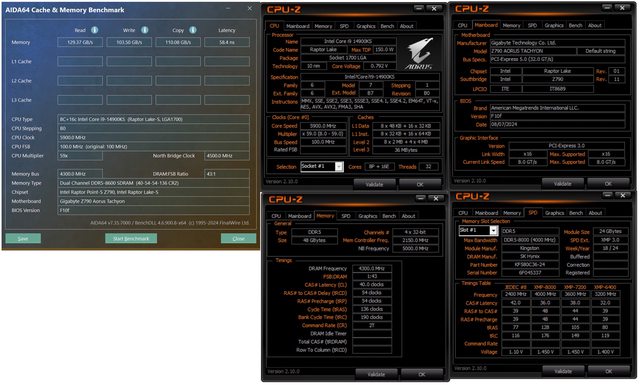Image resolution: width=640 pixels, height=385 pixels.
Task: Click the Start Benchmark button
Action: 131,238
